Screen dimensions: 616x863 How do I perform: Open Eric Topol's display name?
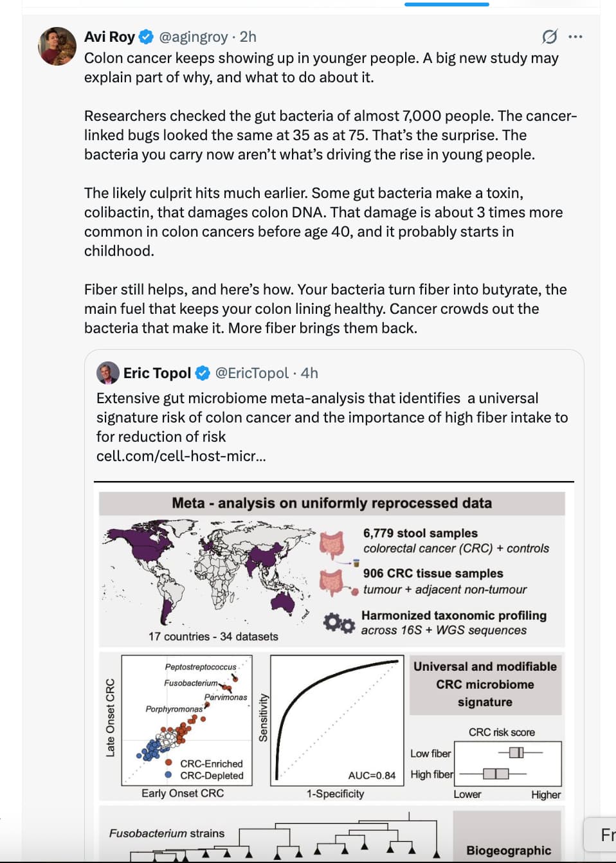point(157,373)
